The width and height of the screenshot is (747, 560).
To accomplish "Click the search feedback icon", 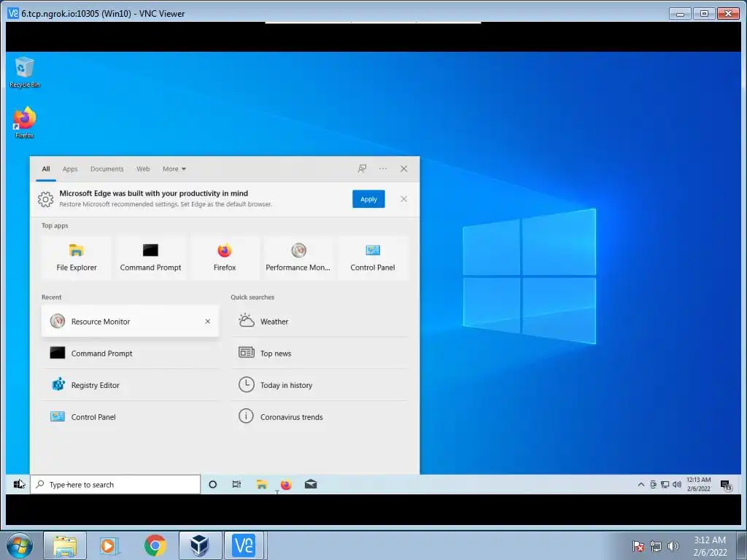I will 362,168.
